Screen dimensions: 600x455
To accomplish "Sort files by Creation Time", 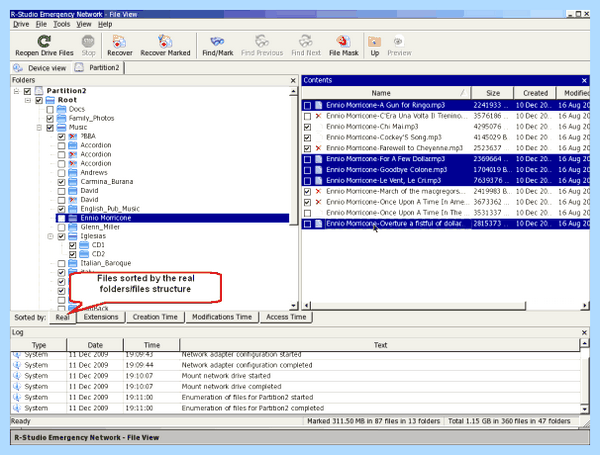I will [x=155, y=317].
